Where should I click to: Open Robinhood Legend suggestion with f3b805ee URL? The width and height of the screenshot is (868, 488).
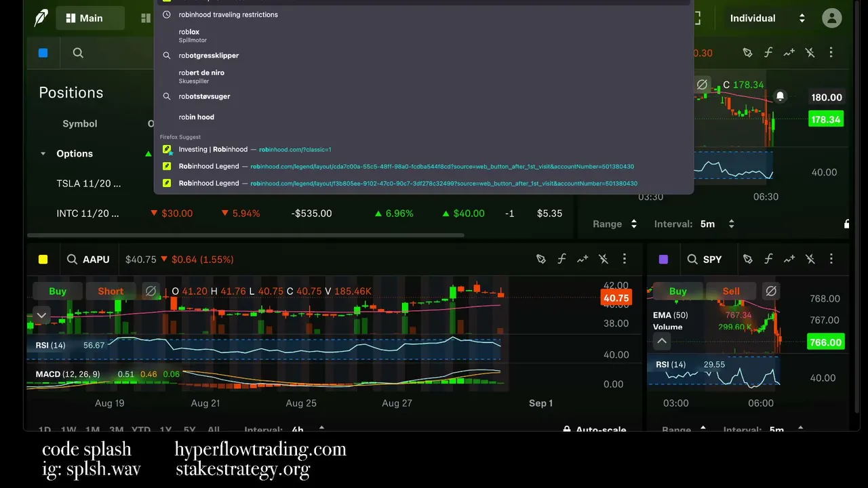[x=424, y=183]
